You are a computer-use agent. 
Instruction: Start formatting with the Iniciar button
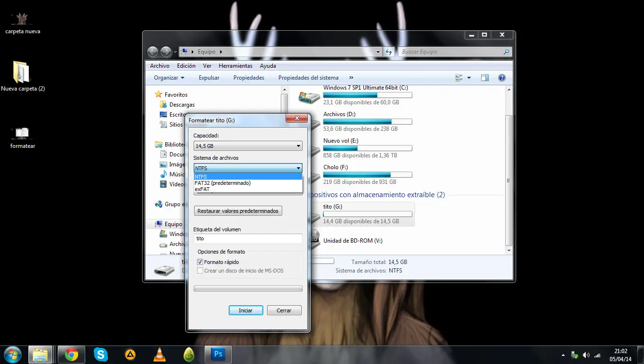[245, 310]
